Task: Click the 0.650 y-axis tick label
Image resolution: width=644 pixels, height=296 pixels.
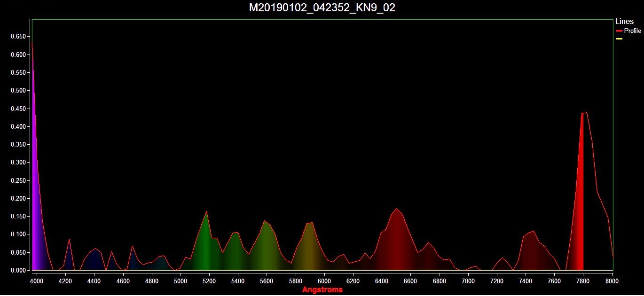Action: [x=18, y=37]
